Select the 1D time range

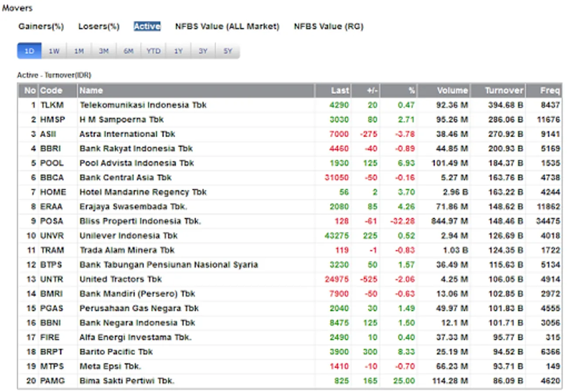point(29,51)
